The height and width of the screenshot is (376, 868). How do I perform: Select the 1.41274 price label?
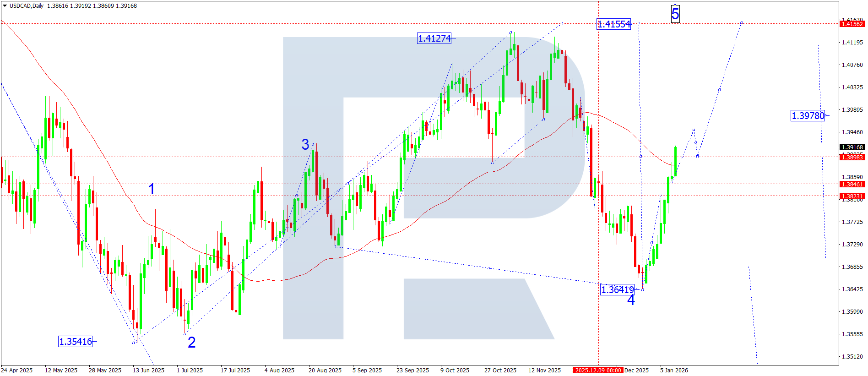click(434, 38)
